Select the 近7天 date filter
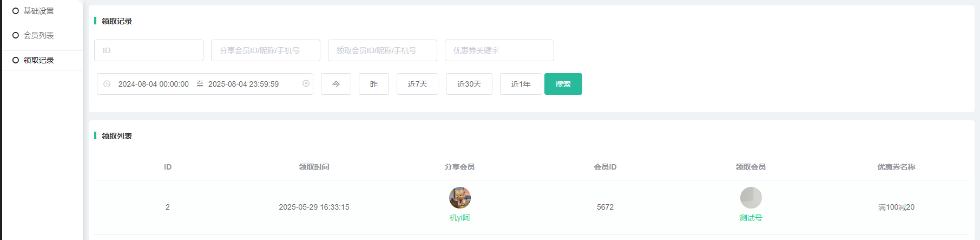Screen dimensions: 980x240 coord(417,84)
